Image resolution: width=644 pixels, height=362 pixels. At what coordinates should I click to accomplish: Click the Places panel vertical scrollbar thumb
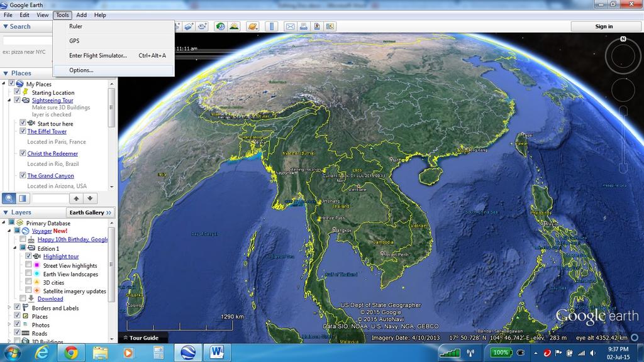click(x=111, y=107)
